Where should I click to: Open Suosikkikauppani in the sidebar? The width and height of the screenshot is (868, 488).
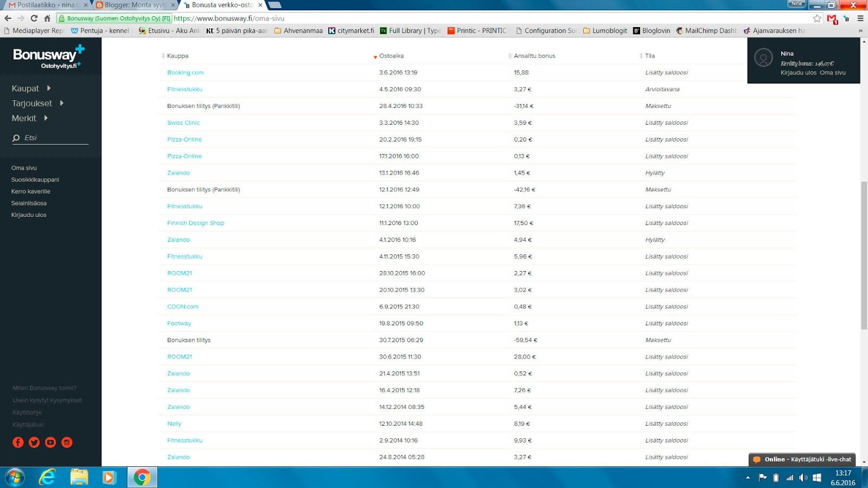click(35, 179)
